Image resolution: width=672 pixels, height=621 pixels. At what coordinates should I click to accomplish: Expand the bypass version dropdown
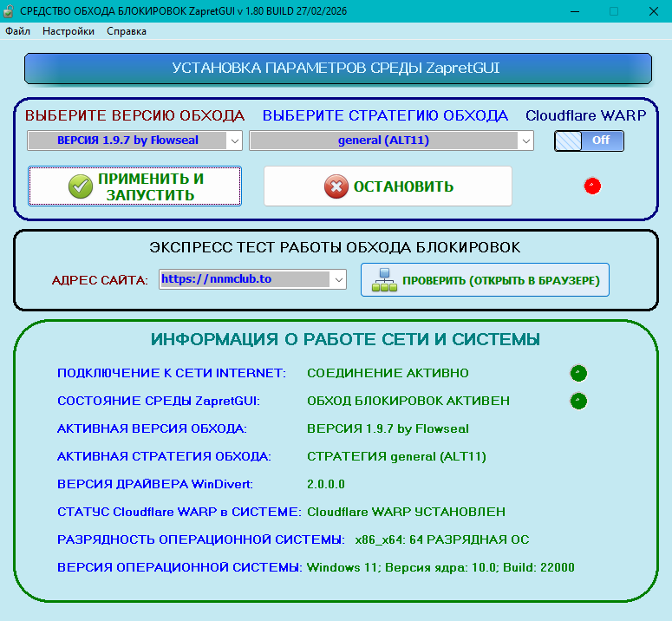click(234, 141)
